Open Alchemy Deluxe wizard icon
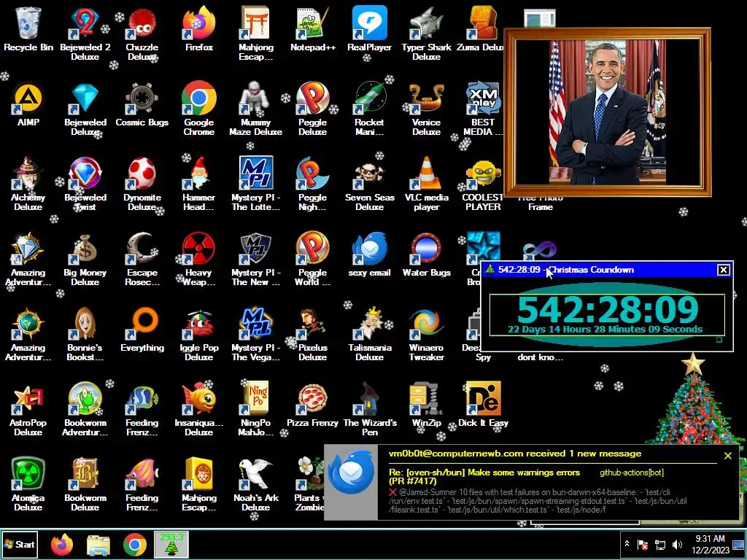The width and height of the screenshot is (747, 560). click(28, 183)
